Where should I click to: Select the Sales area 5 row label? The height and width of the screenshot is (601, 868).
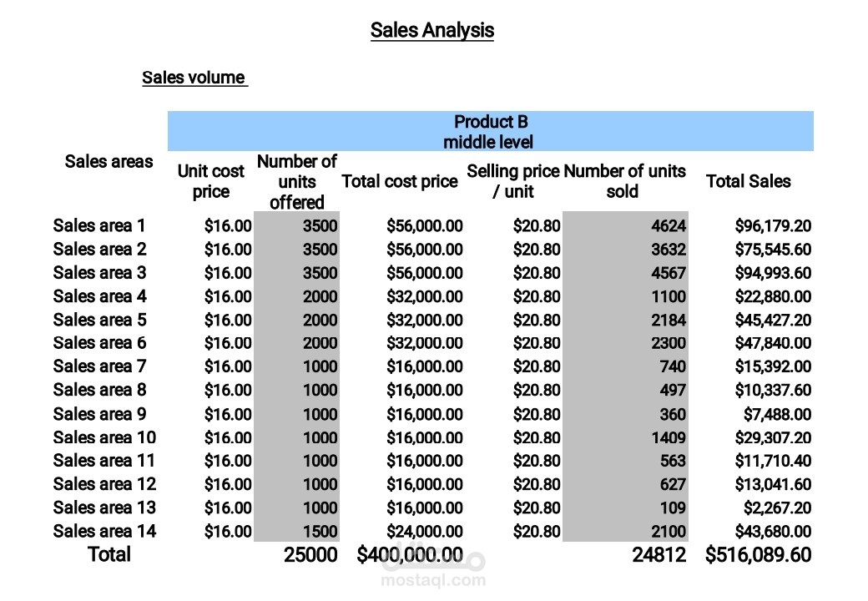tap(99, 320)
